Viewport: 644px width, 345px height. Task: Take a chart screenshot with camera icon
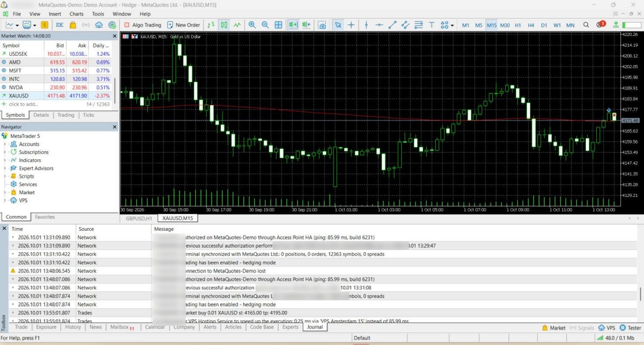(x=322, y=25)
